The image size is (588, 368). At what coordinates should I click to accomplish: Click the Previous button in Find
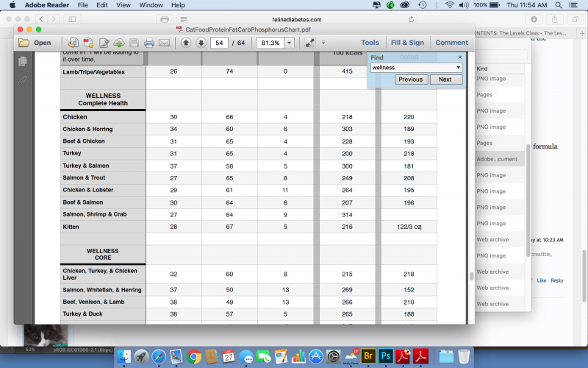pyautogui.click(x=411, y=79)
